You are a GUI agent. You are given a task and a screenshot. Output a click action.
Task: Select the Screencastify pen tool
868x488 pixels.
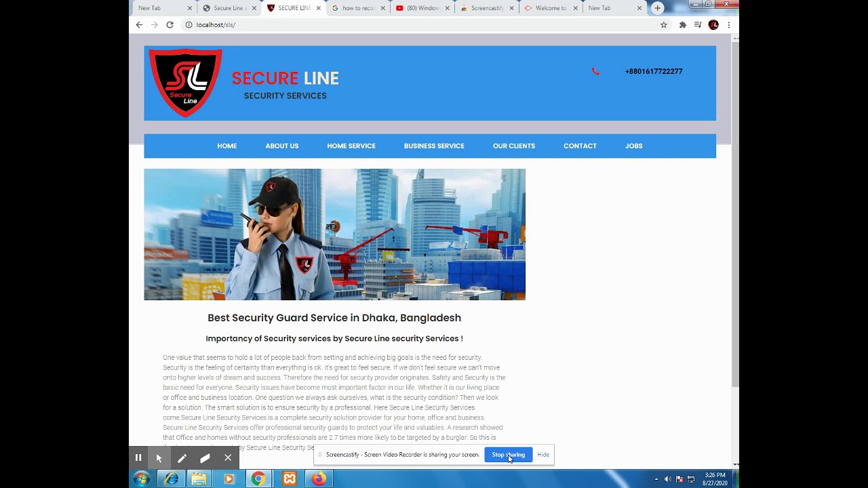pyautogui.click(x=182, y=457)
